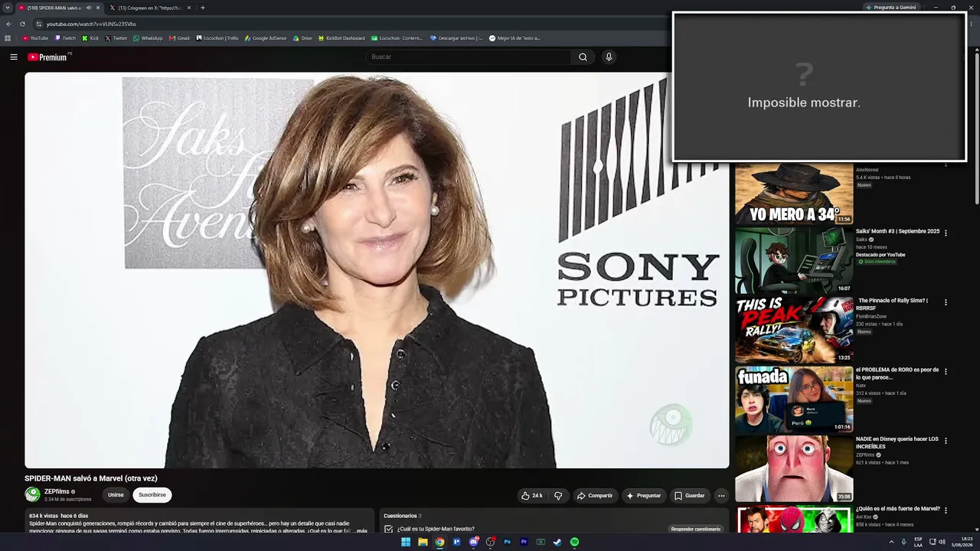Image resolution: width=980 pixels, height=551 pixels.
Task: Switch to the Crisgreen en X tab
Action: click(150, 8)
